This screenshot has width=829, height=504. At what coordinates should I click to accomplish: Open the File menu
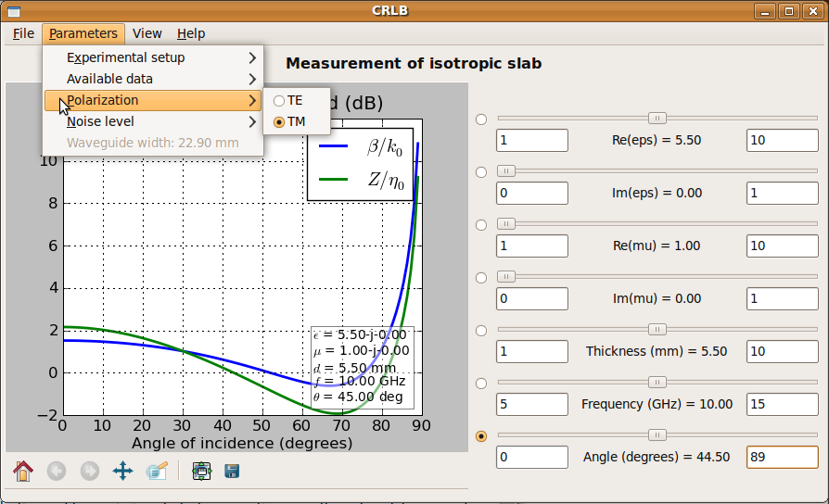coord(24,33)
